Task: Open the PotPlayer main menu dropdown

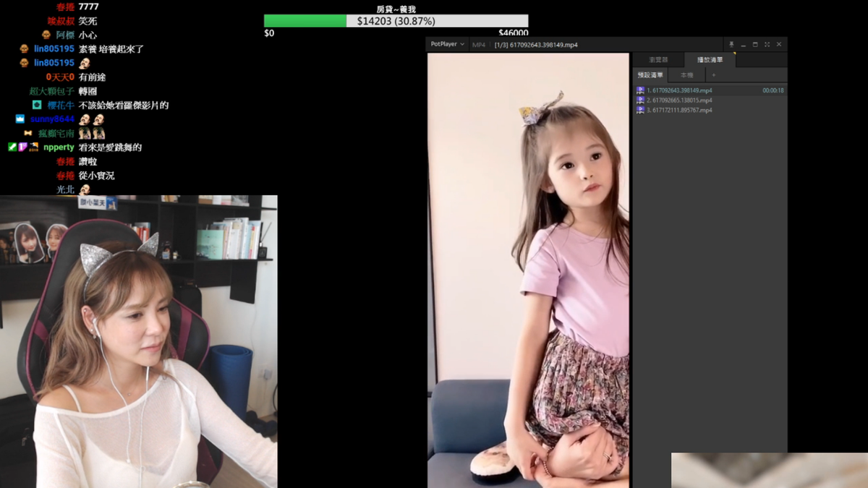Action: click(x=447, y=44)
